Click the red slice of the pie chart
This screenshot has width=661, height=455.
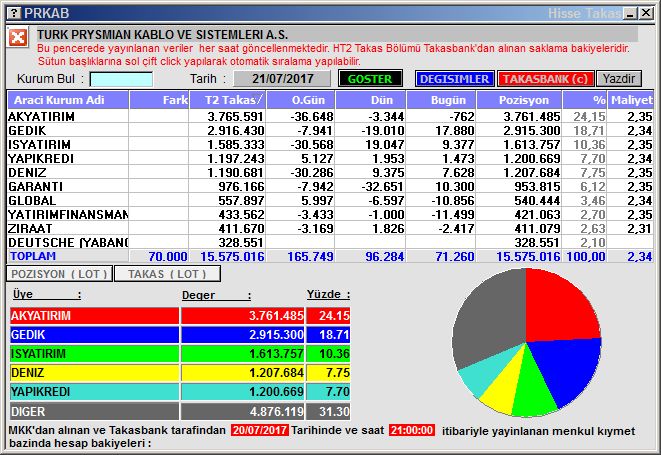point(559,308)
